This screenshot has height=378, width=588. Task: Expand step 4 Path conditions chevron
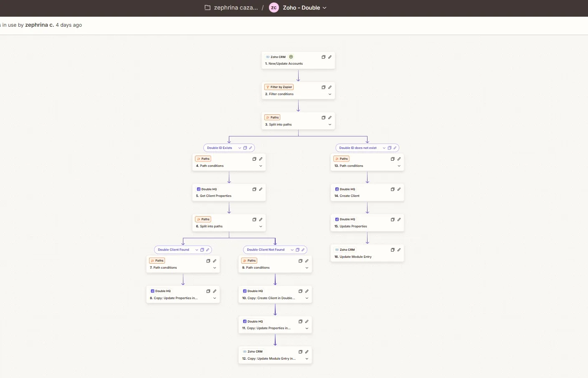tap(261, 166)
